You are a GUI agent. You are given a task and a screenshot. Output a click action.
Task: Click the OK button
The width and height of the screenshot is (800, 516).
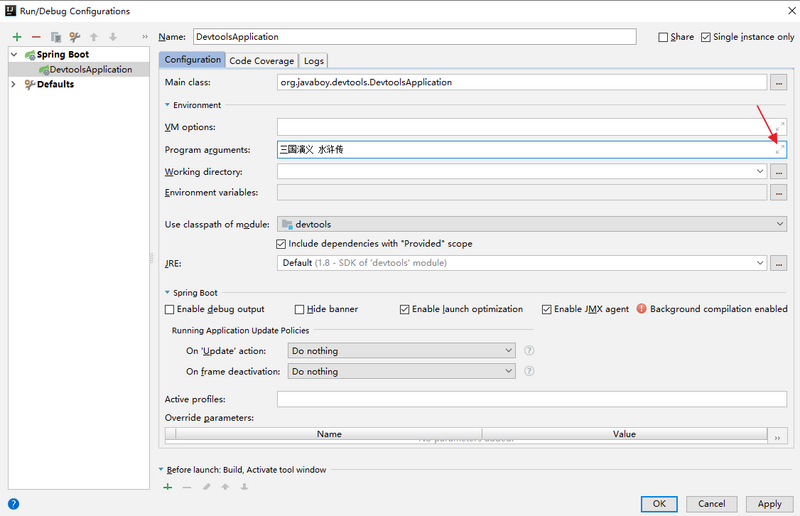[659, 504]
